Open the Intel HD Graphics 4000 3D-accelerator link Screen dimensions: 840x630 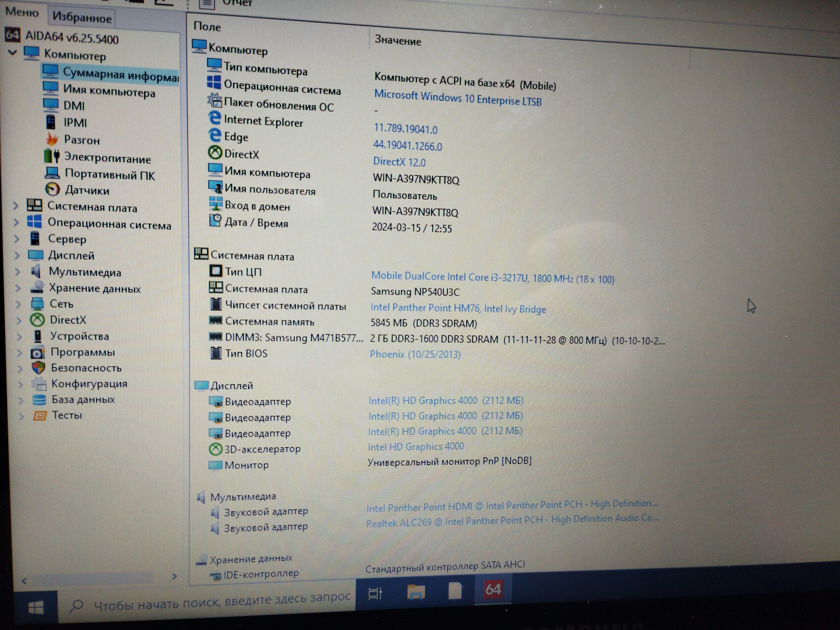pos(416,447)
